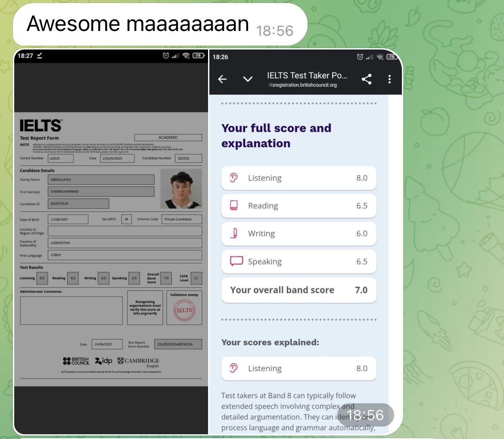Image resolution: width=504 pixels, height=439 pixels.
Task: Open the candidate photo on the Test Report Form
Action: 181,189
